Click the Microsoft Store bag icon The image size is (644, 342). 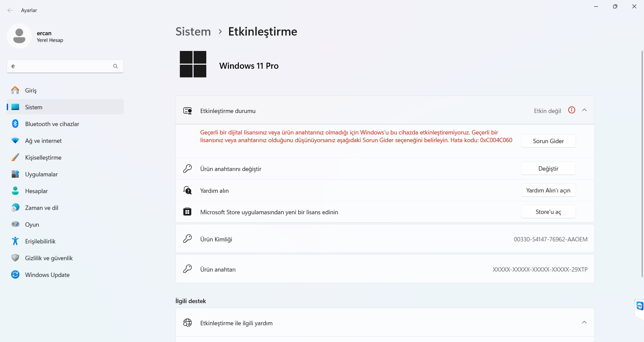tap(187, 212)
